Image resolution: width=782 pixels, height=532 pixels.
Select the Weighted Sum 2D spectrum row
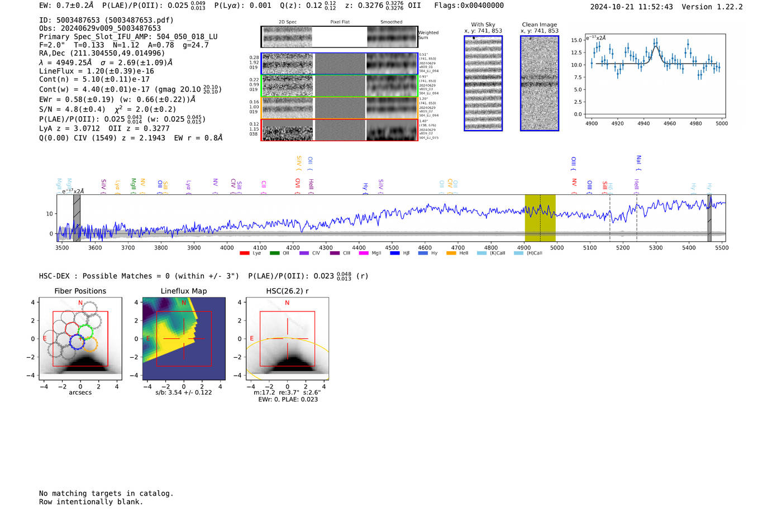click(339, 37)
